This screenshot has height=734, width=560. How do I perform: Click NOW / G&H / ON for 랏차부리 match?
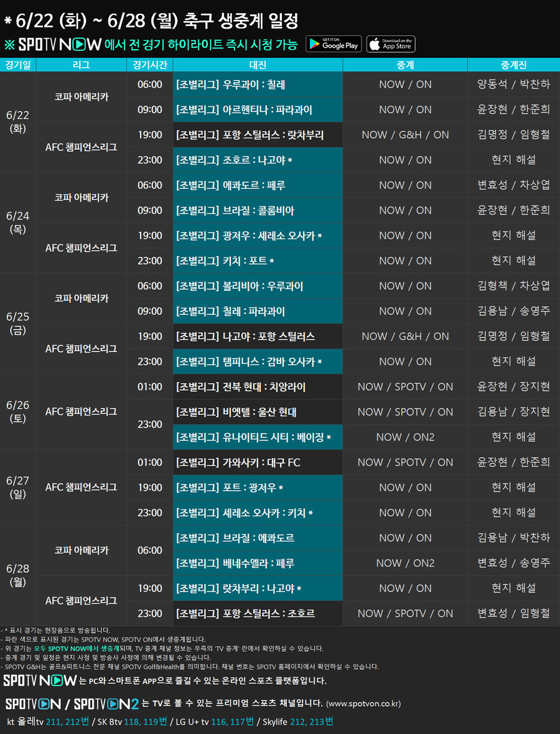point(405,135)
